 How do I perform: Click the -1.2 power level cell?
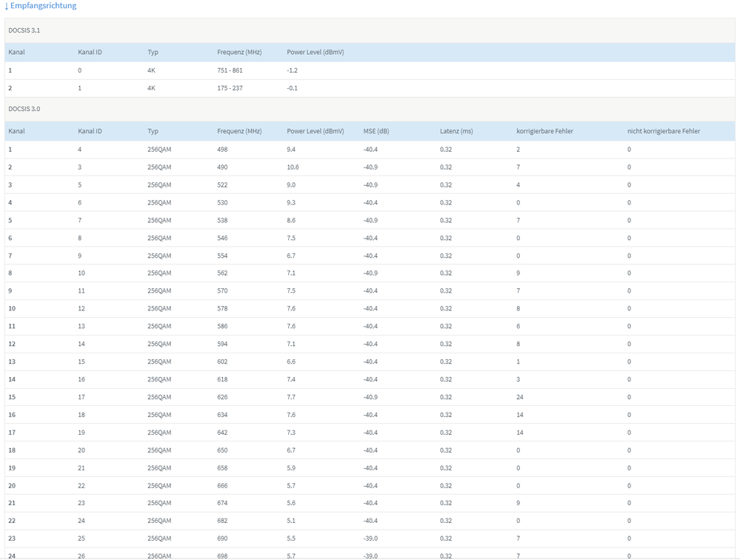pos(292,70)
